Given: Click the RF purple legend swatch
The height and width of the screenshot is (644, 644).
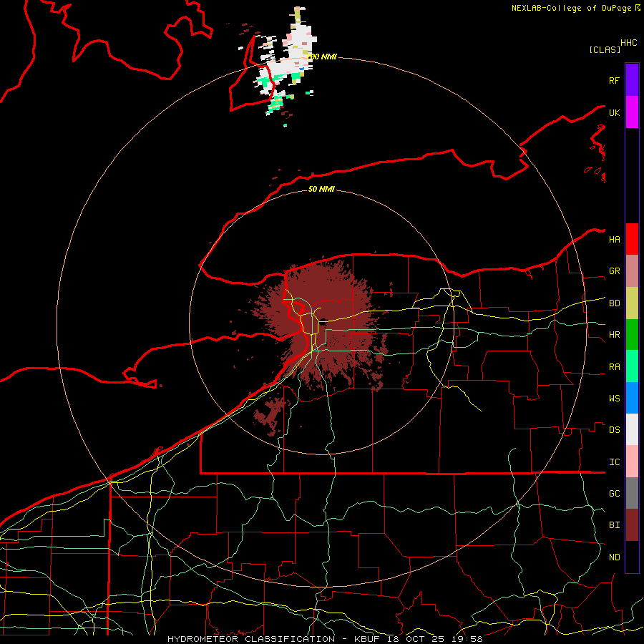Looking at the screenshot, I should pos(632,80).
